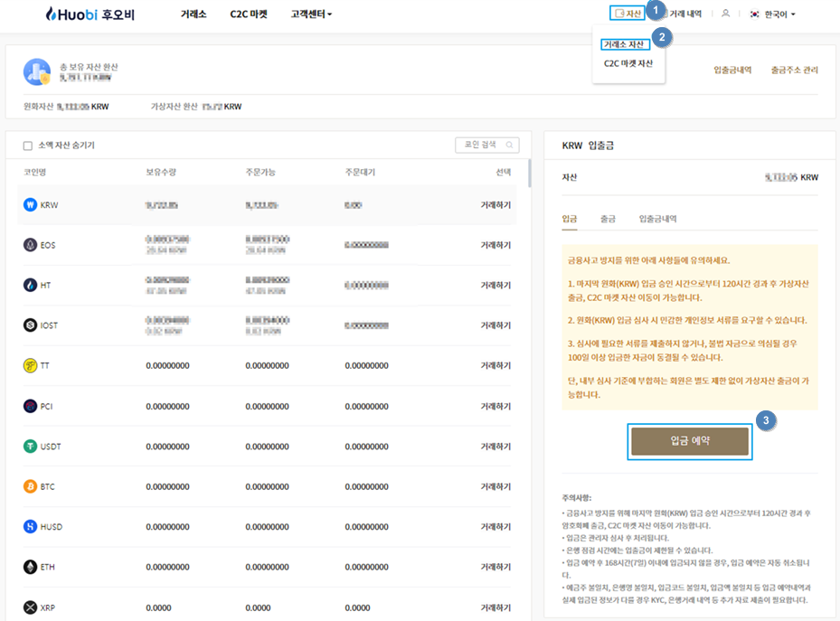Expand the 고객센터 dropdown menu
The width and height of the screenshot is (840, 621).
[311, 14]
